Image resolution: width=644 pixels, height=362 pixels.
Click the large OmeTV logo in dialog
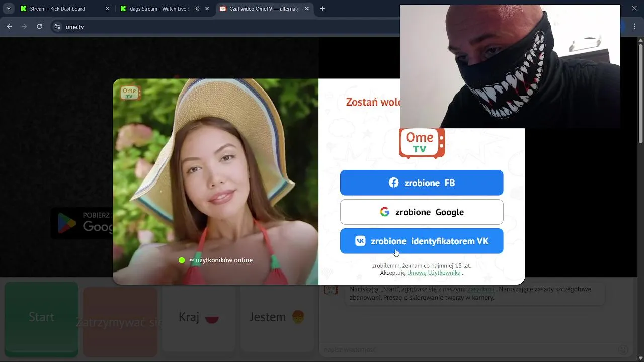coord(422,143)
